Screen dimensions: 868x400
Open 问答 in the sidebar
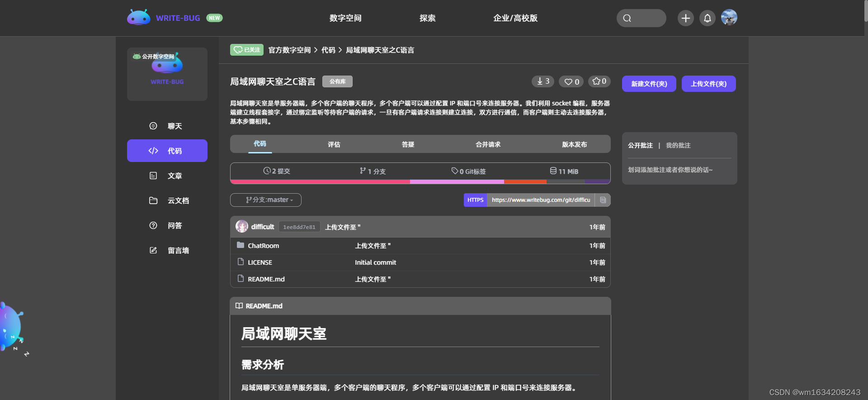pyautogui.click(x=167, y=225)
